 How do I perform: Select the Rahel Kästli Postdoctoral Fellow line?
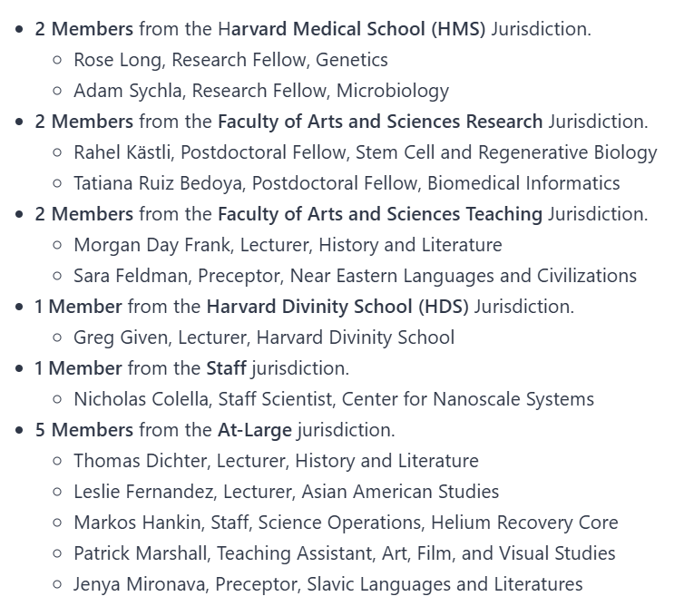365,152
